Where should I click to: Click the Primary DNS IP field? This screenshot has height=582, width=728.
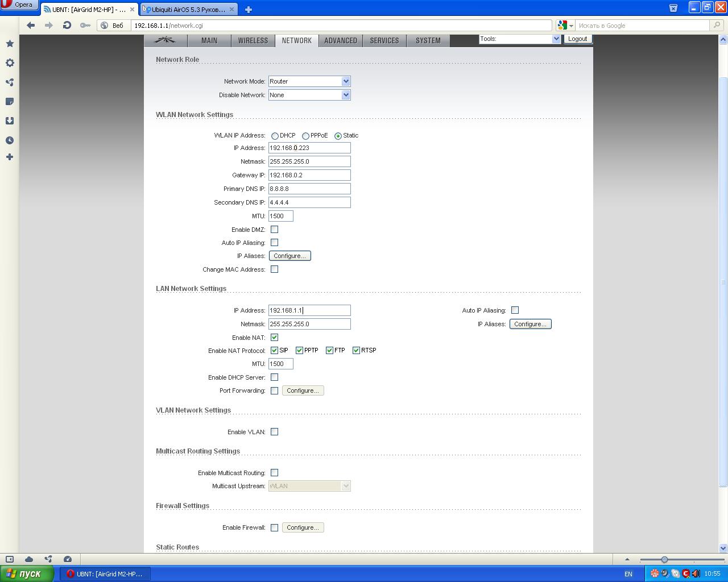309,189
